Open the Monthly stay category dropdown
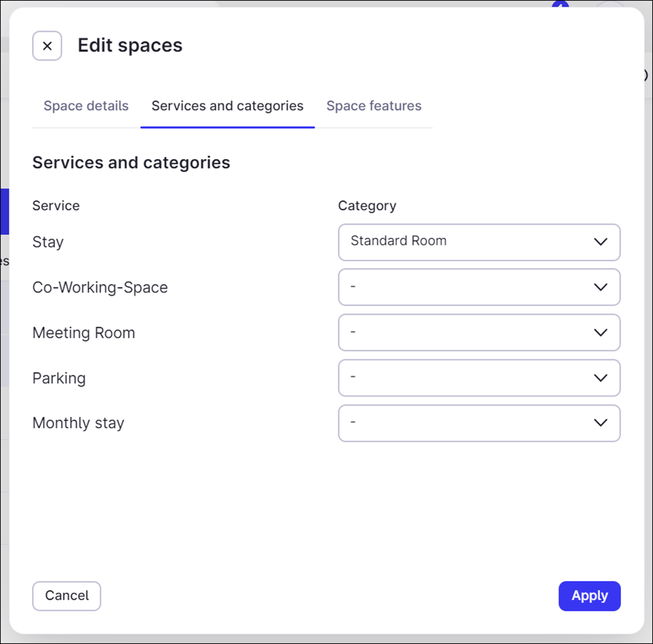 (479, 423)
